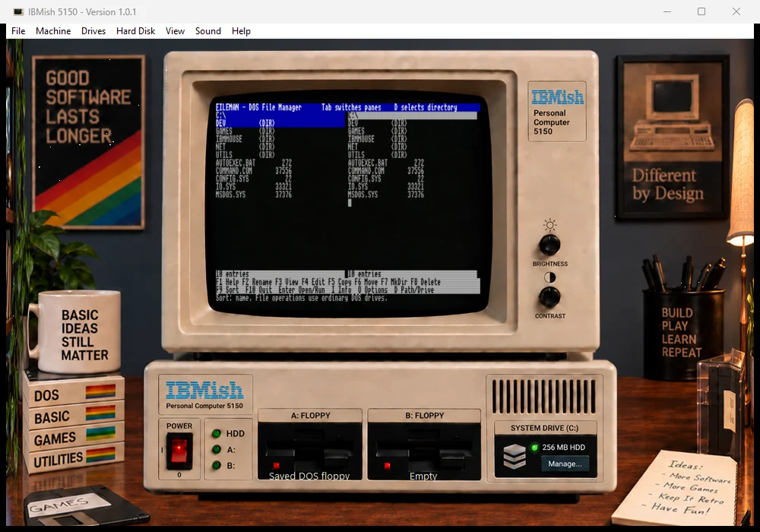This screenshot has width=760, height=532.
Task: Adjust the CONTRAST knob
Action: pos(549,296)
